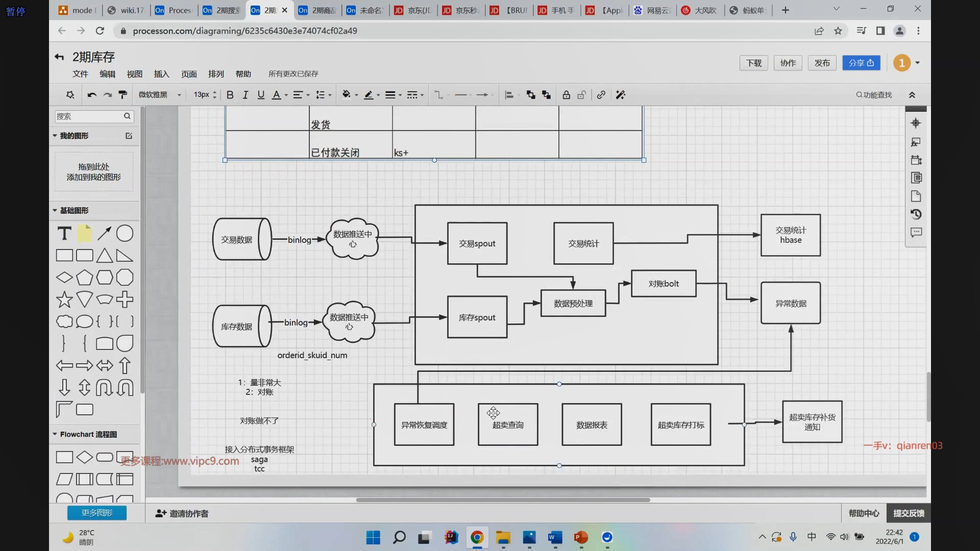Click the undo arrow in toolbar
Screen dimensions: 980x551
pos(92,95)
